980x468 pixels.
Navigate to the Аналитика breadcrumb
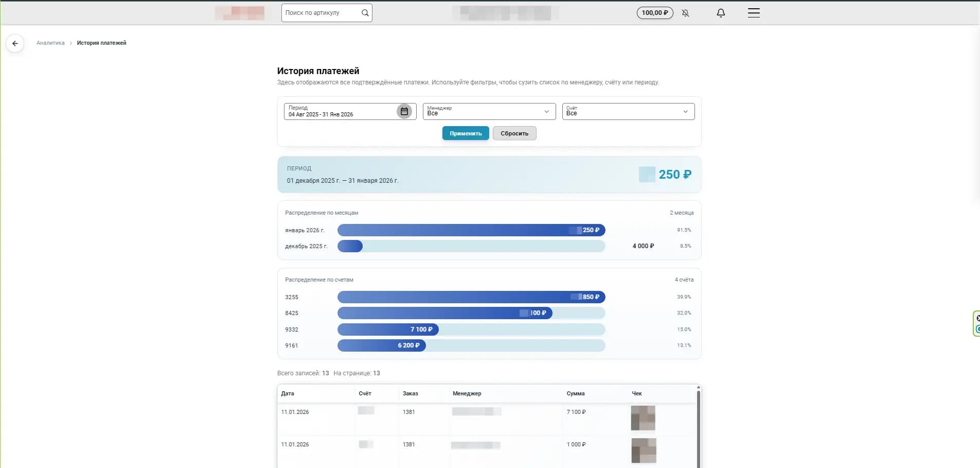pyautogui.click(x=50, y=43)
